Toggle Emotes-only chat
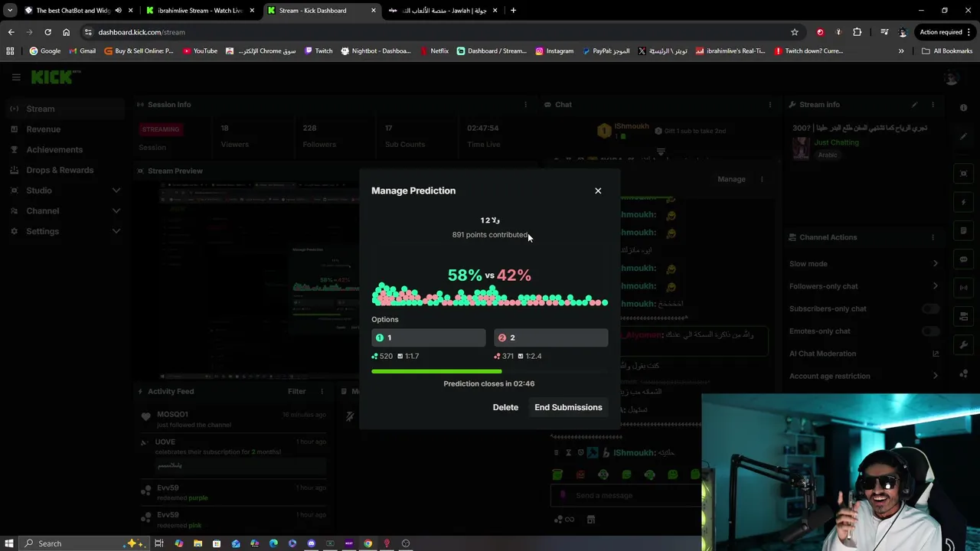Image resolution: width=980 pixels, height=551 pixels. point(930,331)
